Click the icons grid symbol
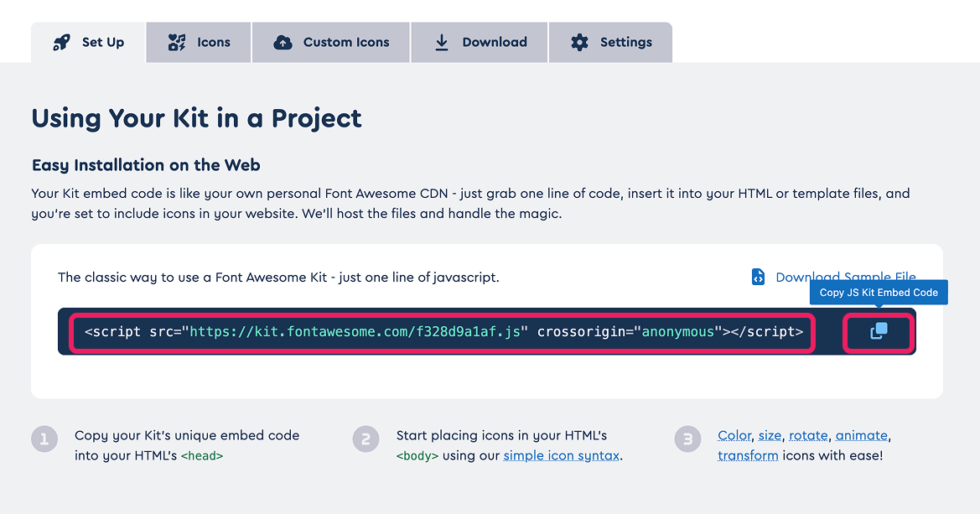 pos(177,43)
